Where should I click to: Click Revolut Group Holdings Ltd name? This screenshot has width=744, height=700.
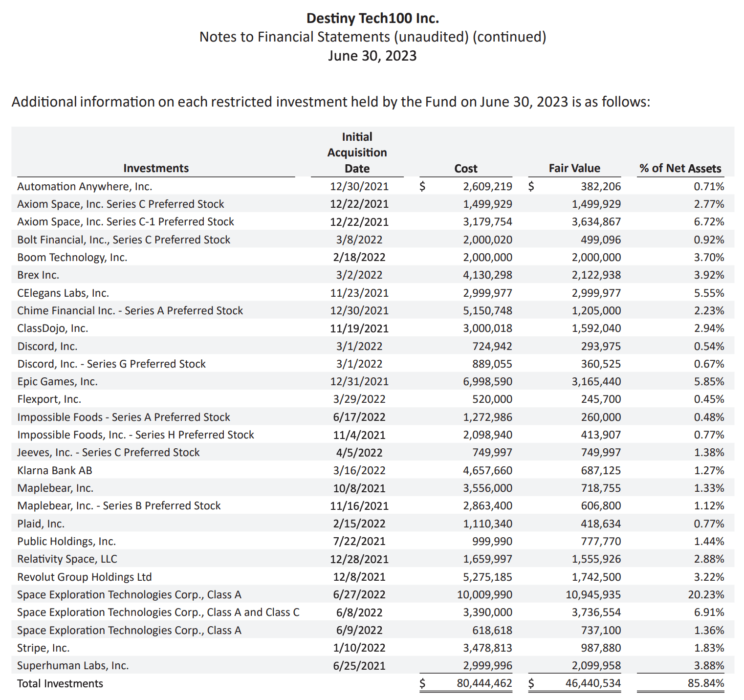(x=84, y=577)
